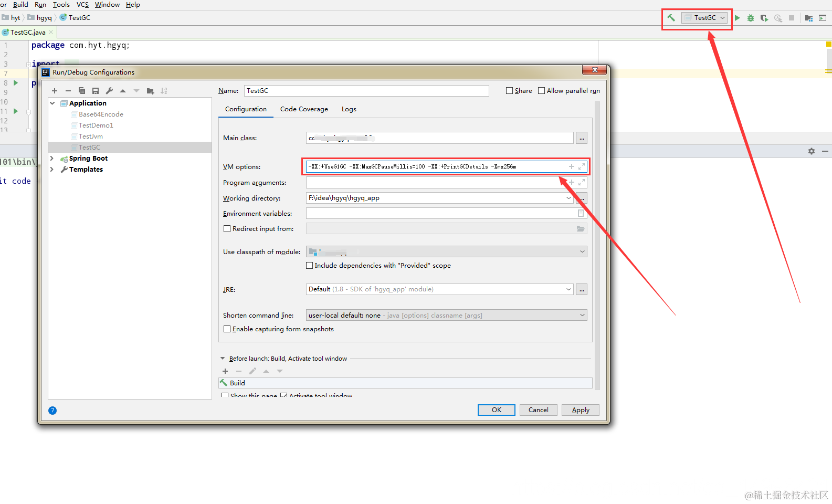Click the Name field containing TestGC
This screenshot has width=832, height=504.
(366, 91)
